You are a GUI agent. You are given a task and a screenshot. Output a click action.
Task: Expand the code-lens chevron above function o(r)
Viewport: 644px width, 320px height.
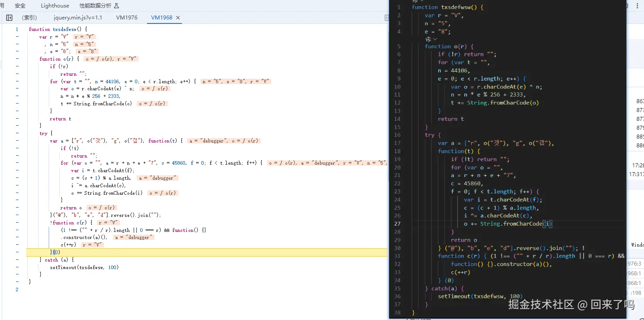(434, 39)
